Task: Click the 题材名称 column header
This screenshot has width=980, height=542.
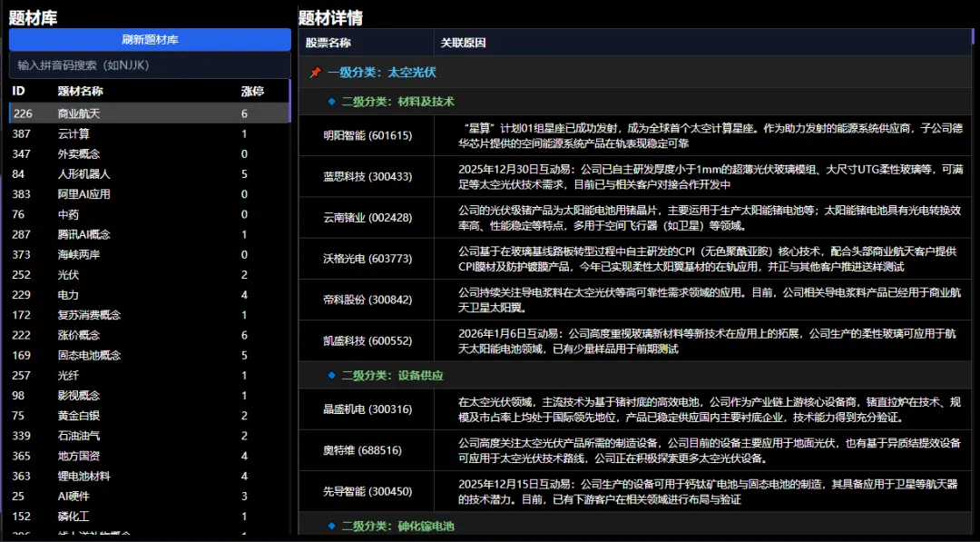Action: pyautogui.click(x=80, y=92)
